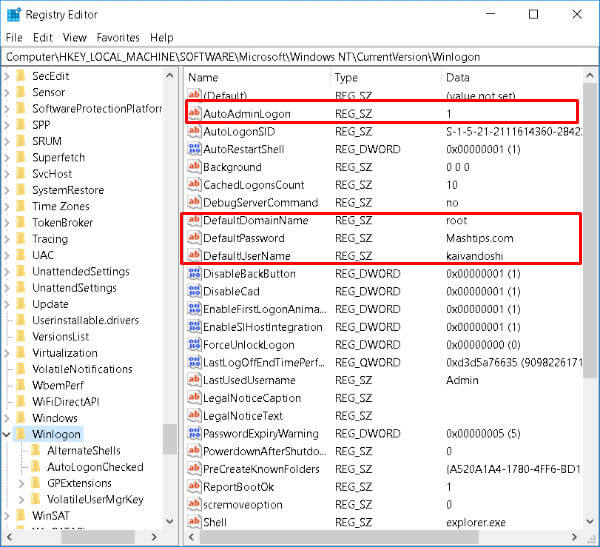Sort values by the Type column header

386,77
